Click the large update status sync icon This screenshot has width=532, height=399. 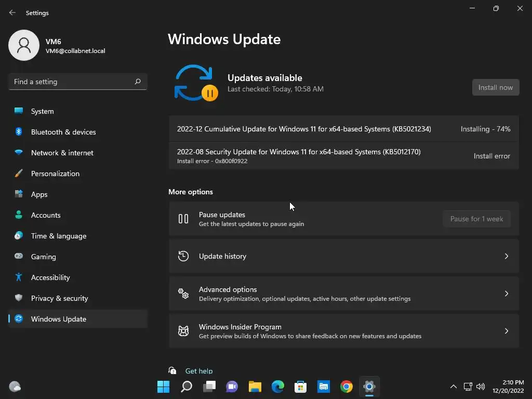(x=196, y=83)
